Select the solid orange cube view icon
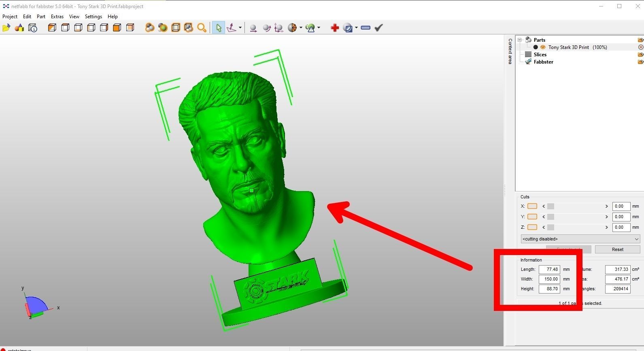 tap(117, 28)
